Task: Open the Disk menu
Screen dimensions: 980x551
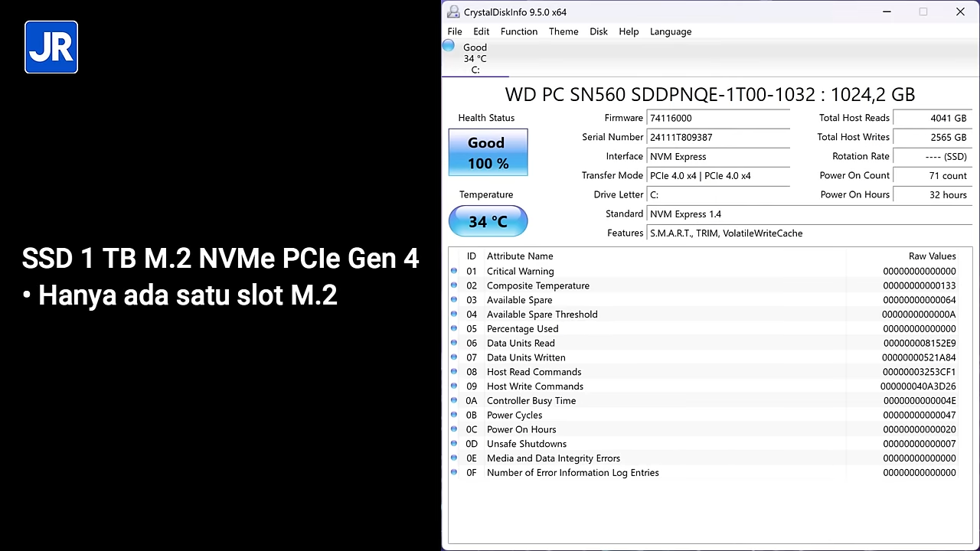Action: tap(599, 31)
